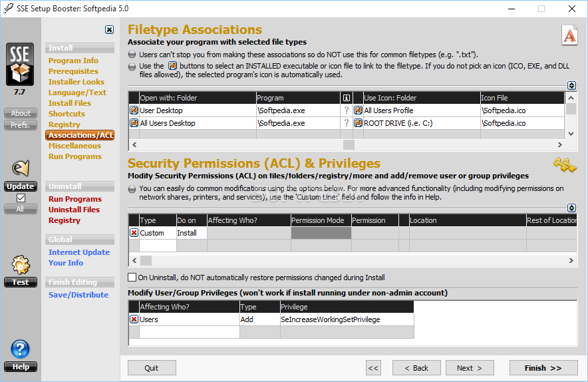Open Your Info section

point(66,263)
